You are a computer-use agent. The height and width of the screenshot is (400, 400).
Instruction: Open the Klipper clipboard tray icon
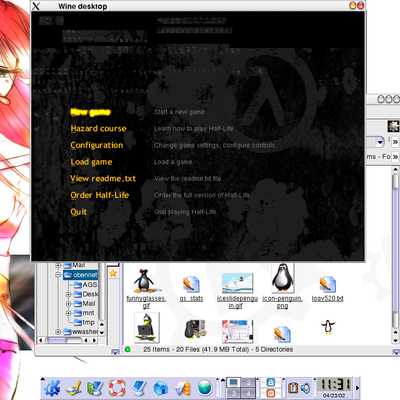(293, 388)
